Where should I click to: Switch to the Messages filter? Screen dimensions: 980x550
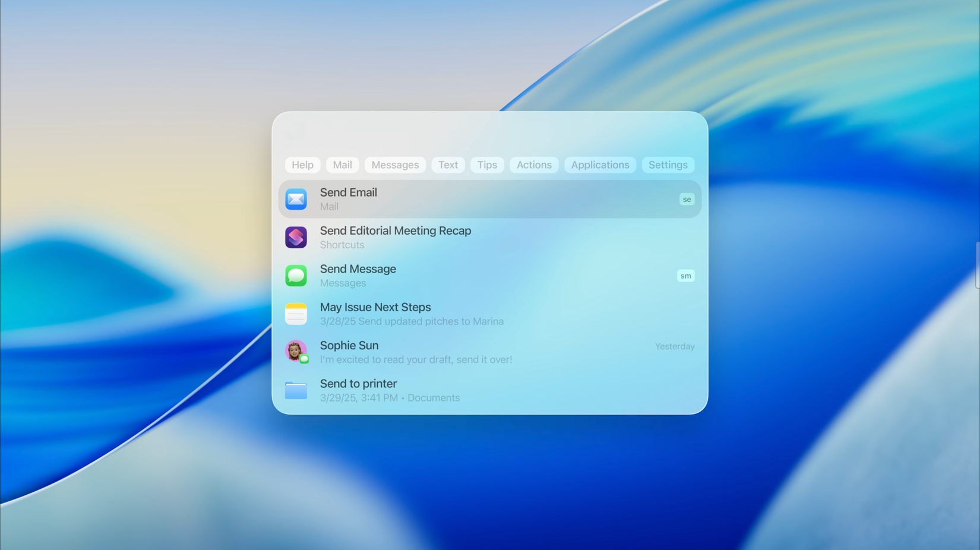point(395,165)
